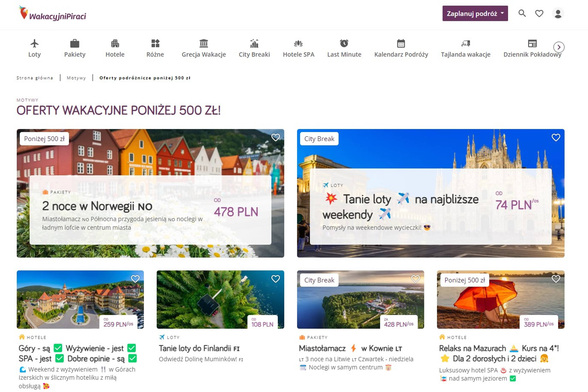Navigate to Strona główna breadcrumb
Viewport: 588px width, 392px height.
(35, 78)
